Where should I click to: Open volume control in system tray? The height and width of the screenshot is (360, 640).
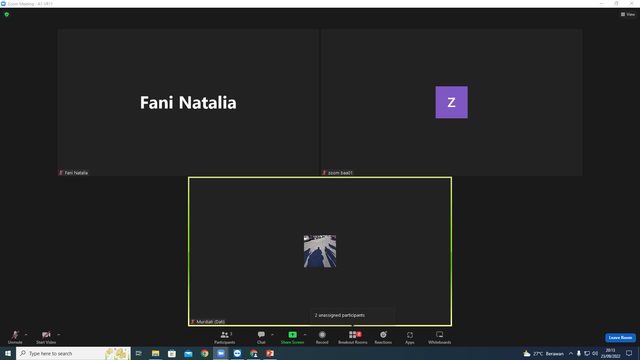[x=595, y=353]
